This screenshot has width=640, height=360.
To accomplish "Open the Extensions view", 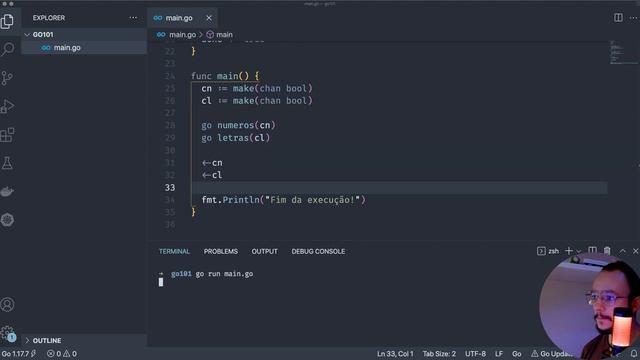I will click(x=7, y=135).
